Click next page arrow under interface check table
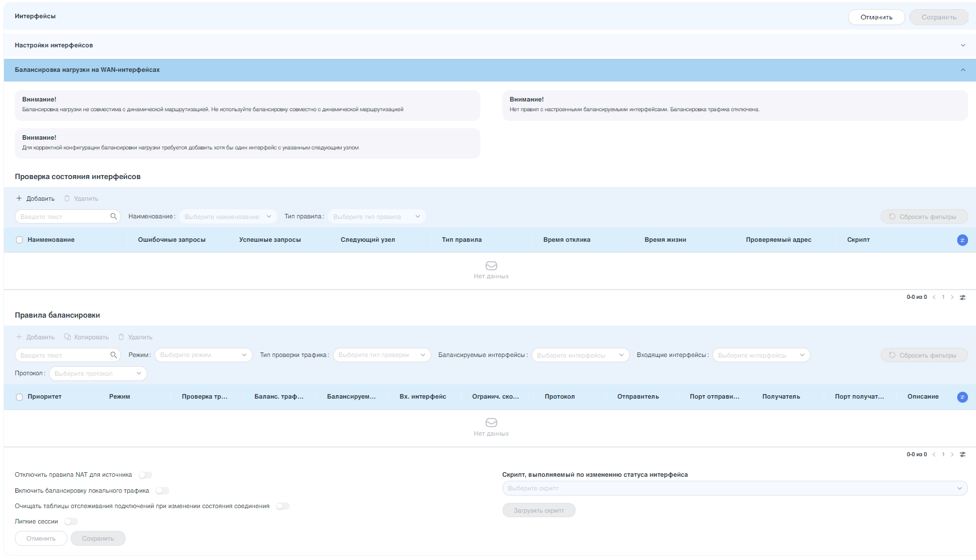Viewport: 976px width, 560px height. tap(952, 297)
